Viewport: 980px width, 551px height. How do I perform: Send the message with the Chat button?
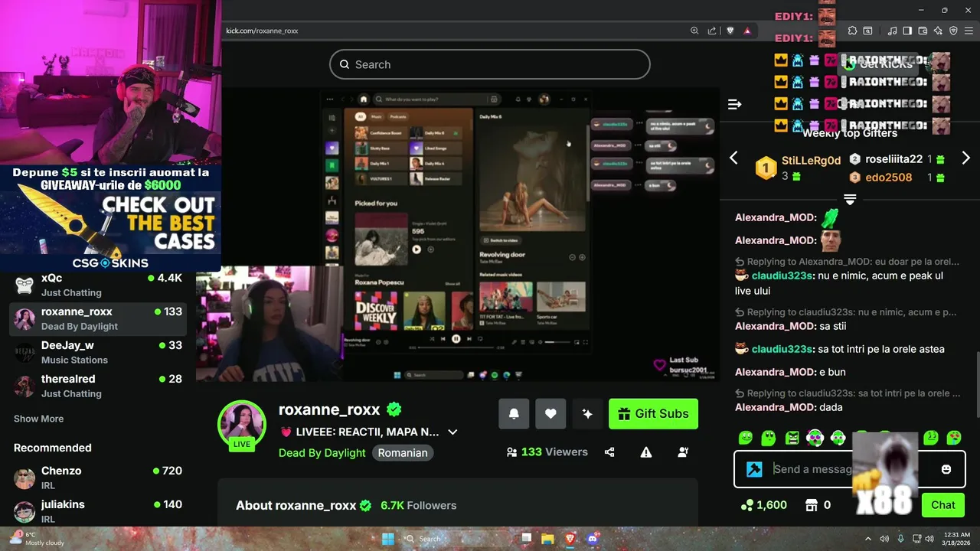(943, 505)
